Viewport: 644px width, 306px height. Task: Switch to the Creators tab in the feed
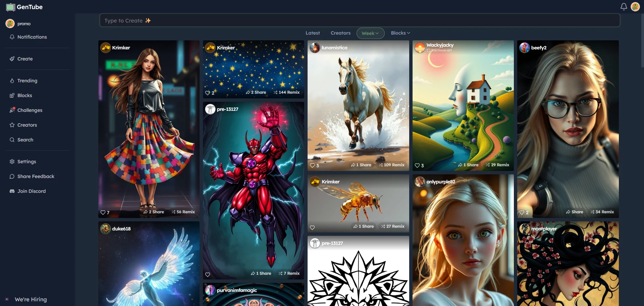pos(340,33)
